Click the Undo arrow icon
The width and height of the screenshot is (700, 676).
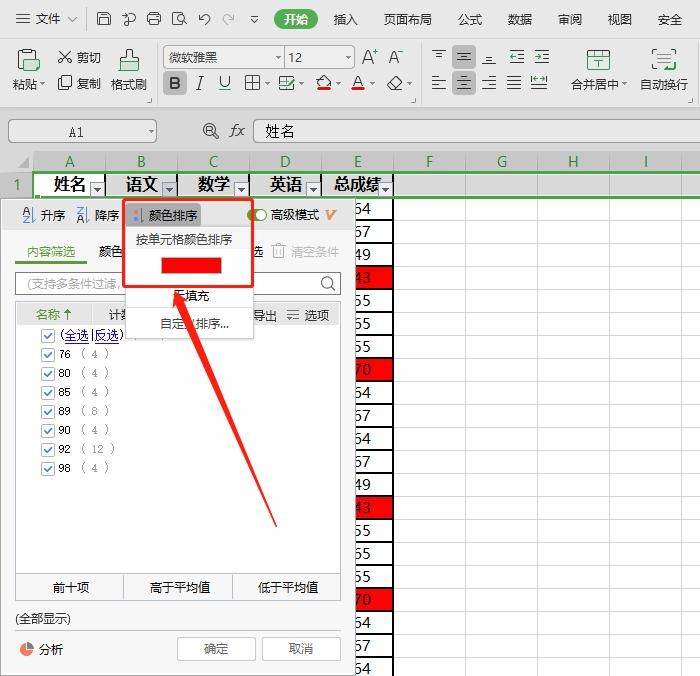[x=204, y=19]
